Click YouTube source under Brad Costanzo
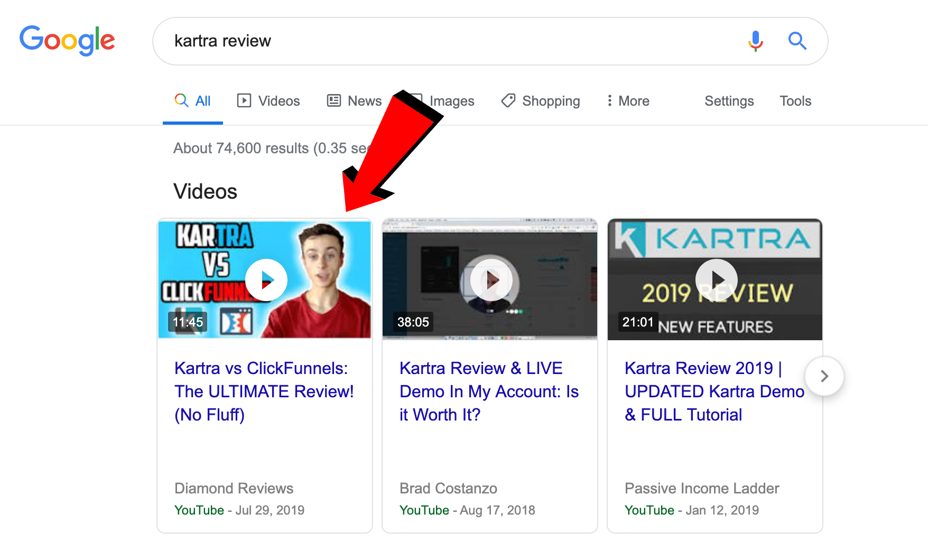 [424, 510]
